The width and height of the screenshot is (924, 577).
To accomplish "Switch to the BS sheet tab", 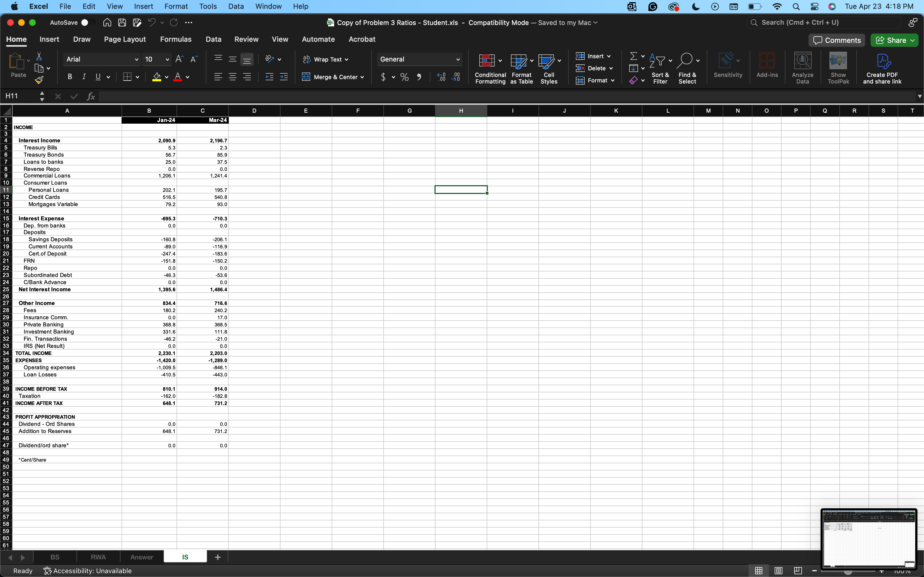I will [x=55, y=557].
